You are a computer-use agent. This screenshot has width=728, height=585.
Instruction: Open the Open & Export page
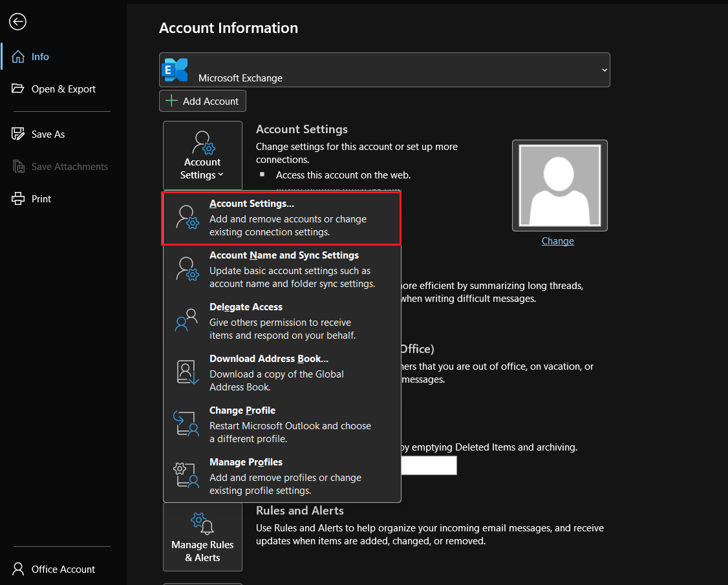click(x=54, y=89)
